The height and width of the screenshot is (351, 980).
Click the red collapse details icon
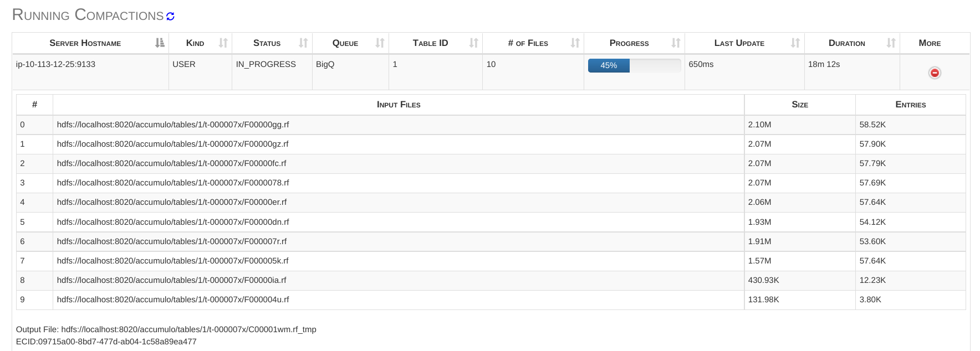935,73
